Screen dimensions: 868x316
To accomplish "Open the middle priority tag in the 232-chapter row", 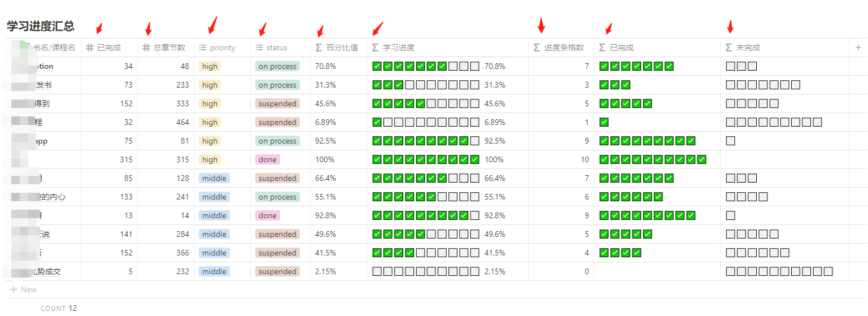I will [x=214, y=271].
